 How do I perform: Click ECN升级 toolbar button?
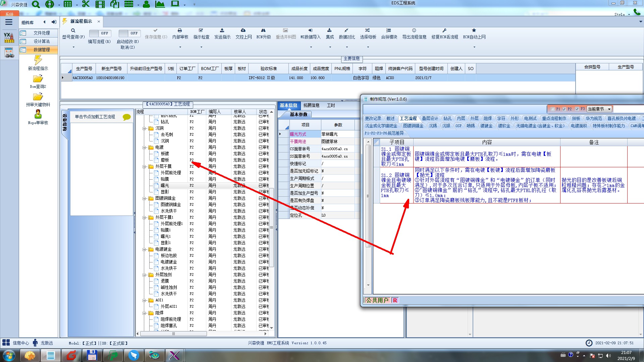pos(264,34)
